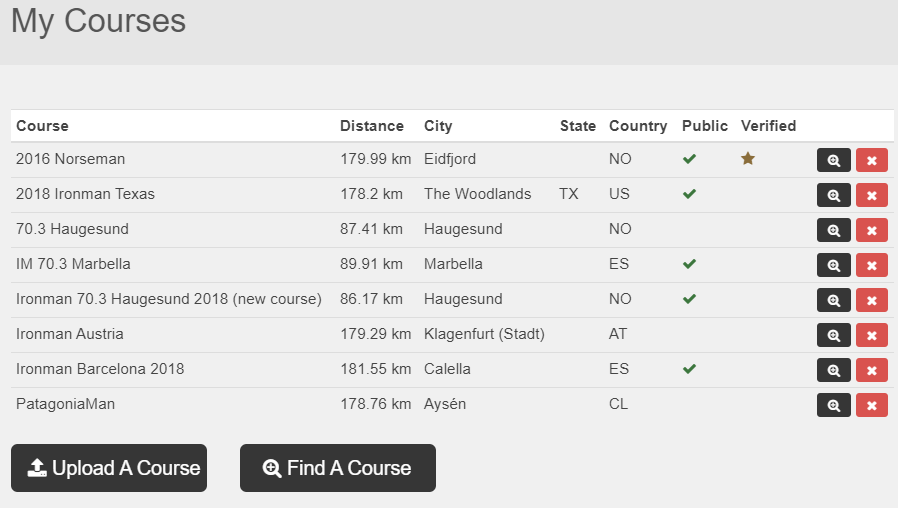Open the 2016 Norseman course view icon
The image size is (898, 508).
point(833,160)
